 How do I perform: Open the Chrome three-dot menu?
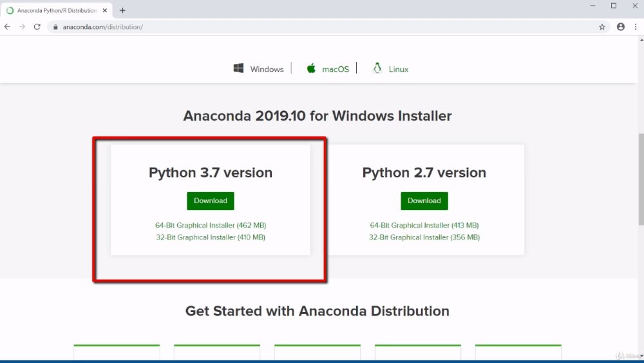pyautogui.click(x=636, y=26)
